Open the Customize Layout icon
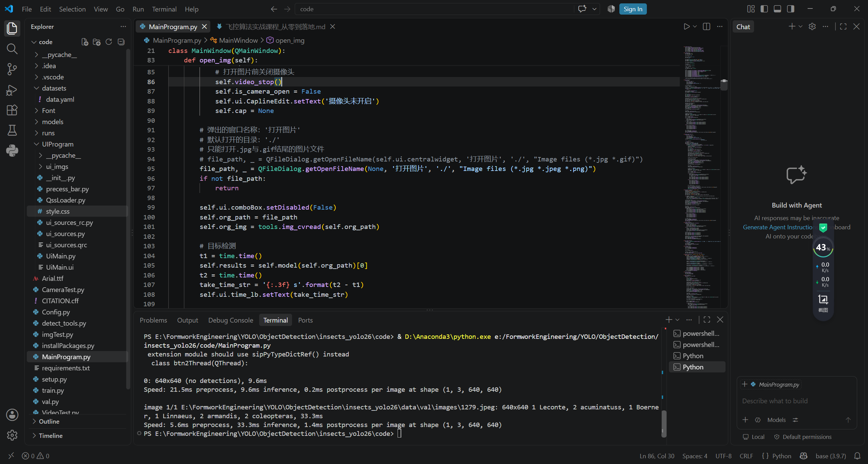The height and width of the screenshot is (464, 868). [x=751, y=9]
